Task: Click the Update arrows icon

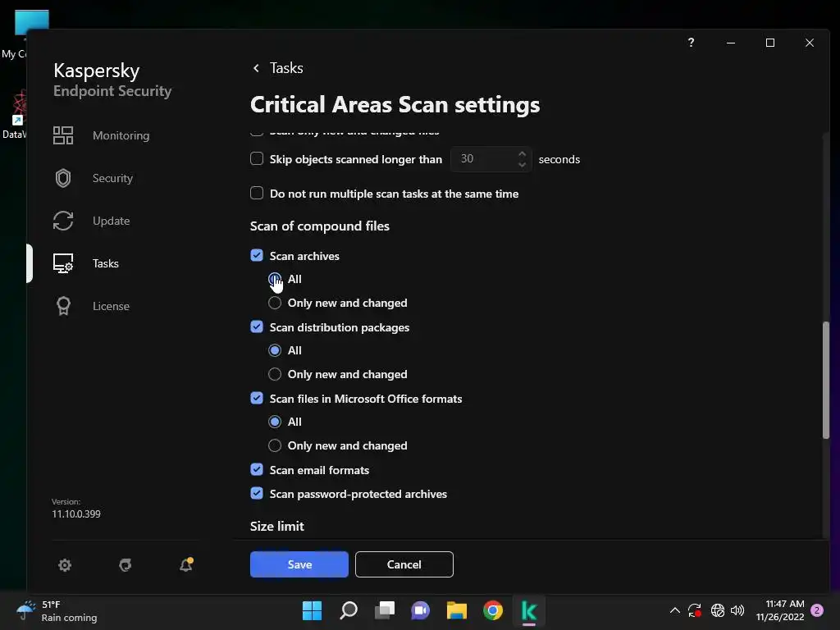Action: point(63,221)
